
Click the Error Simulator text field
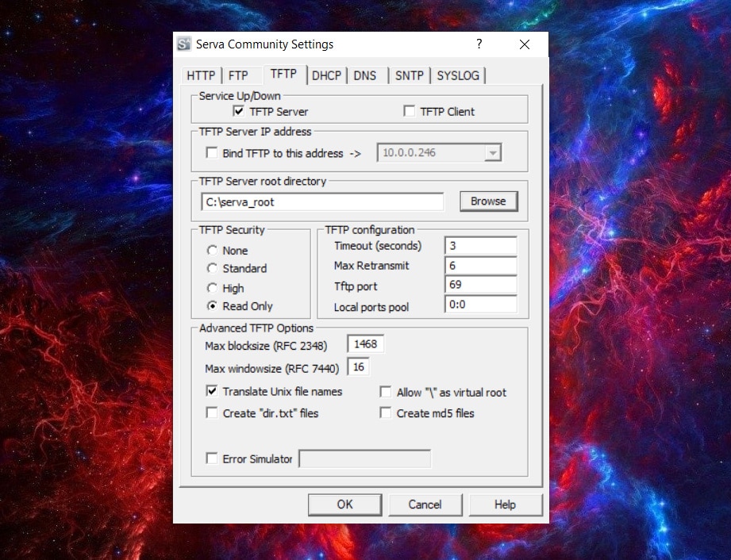tap(364, 458)
